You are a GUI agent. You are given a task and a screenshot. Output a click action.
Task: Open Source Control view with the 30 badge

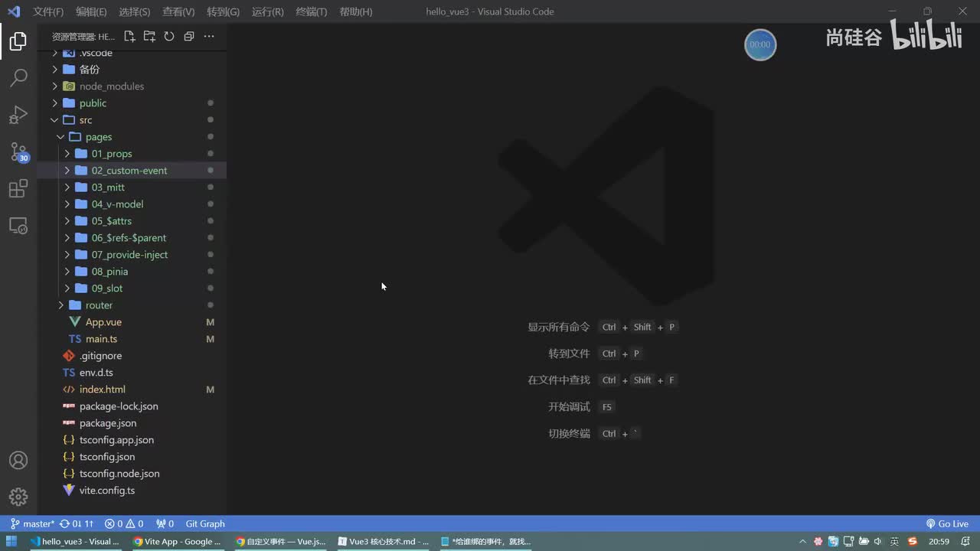click(x=18, y=152)
